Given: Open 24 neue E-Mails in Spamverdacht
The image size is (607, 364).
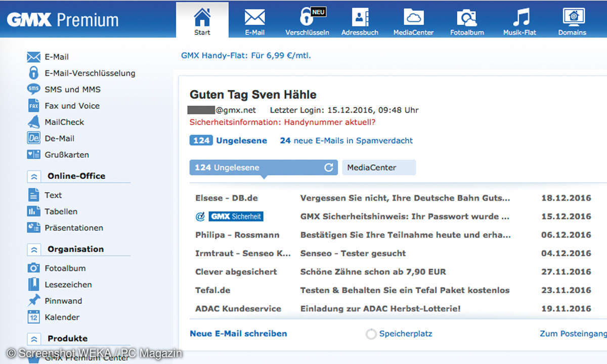Looking at the screenshot, I should pyautogui.click(x=346, y=141).
